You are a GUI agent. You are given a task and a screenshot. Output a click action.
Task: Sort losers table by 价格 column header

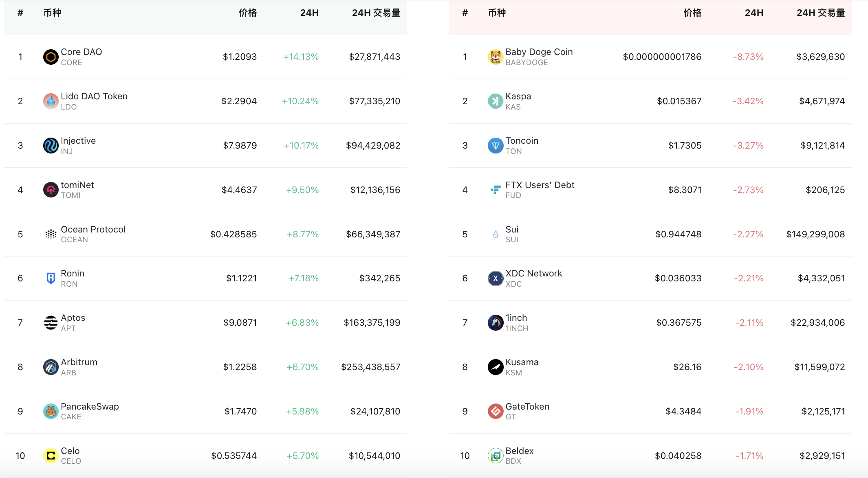point(692,13)
